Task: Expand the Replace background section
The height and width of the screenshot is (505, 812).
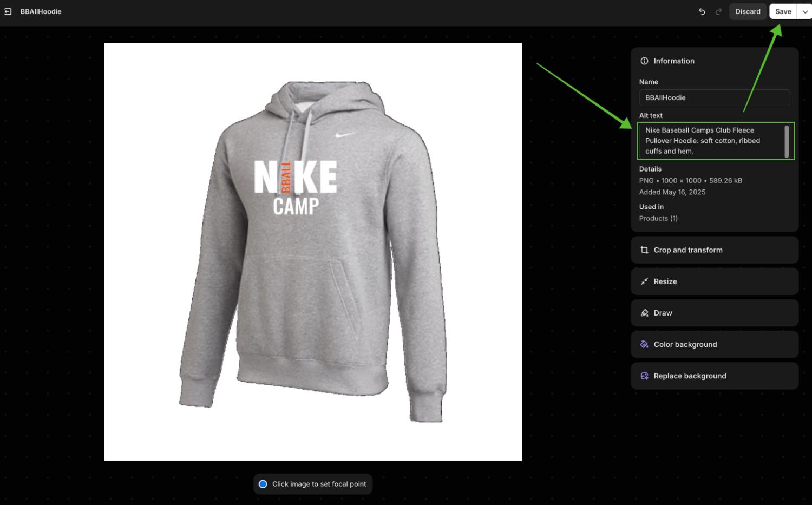Action: point(714,376)
